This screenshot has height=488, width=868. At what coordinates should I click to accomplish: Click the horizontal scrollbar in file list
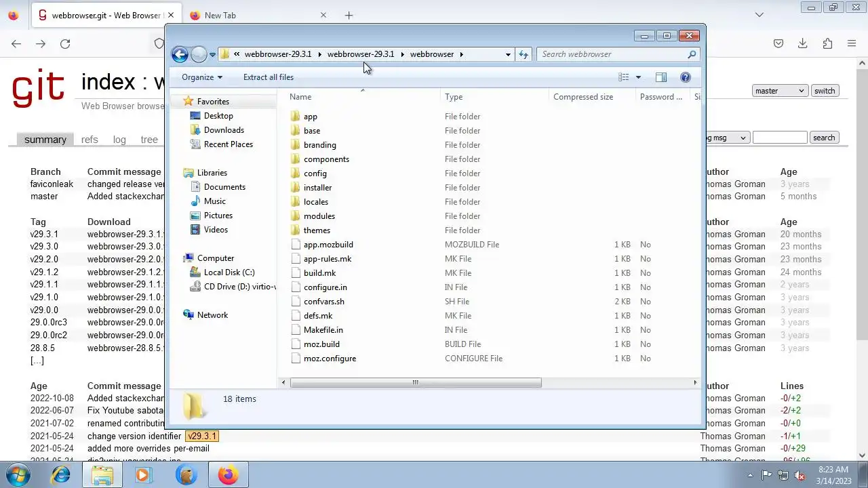[416, 382]
